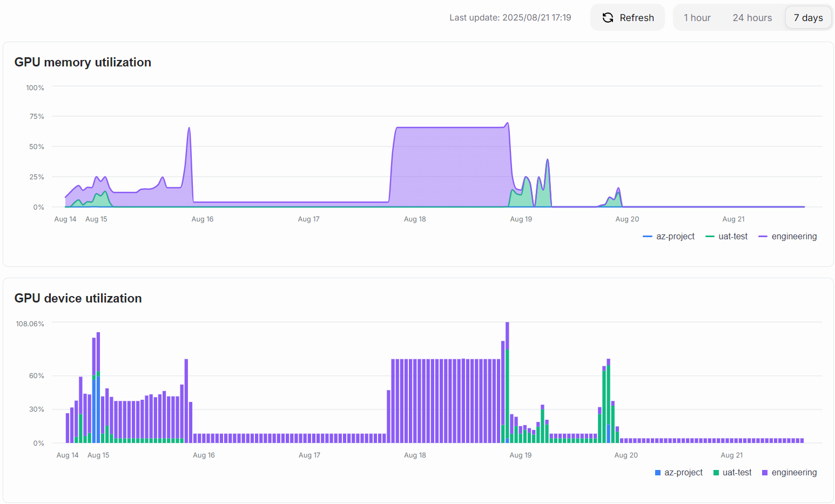Click the blue az-project legend marker
Viewport: 835px width, 504px height.
click(x=647, y=236)
